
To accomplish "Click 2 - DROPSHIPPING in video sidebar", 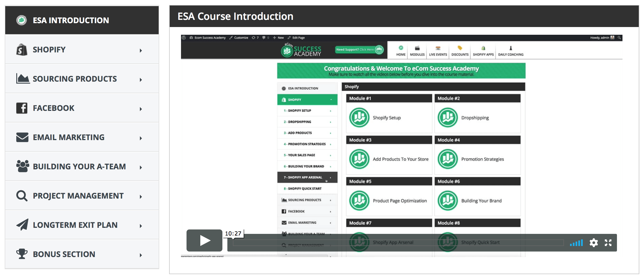I will [307, 122].
